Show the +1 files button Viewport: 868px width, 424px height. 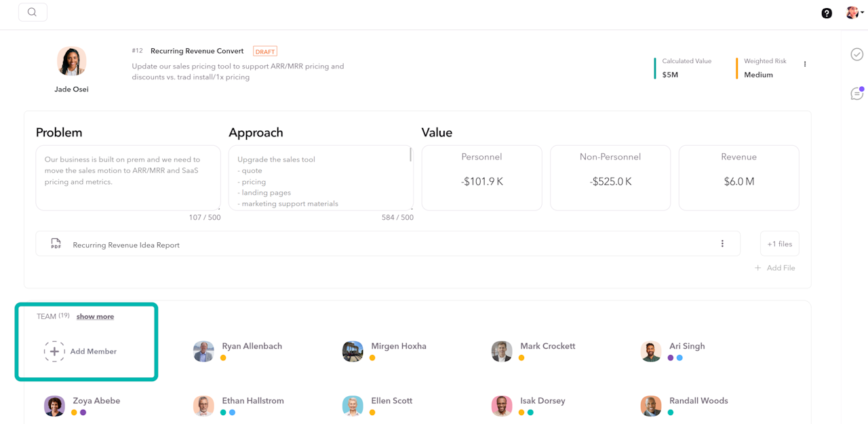(779, 244)
